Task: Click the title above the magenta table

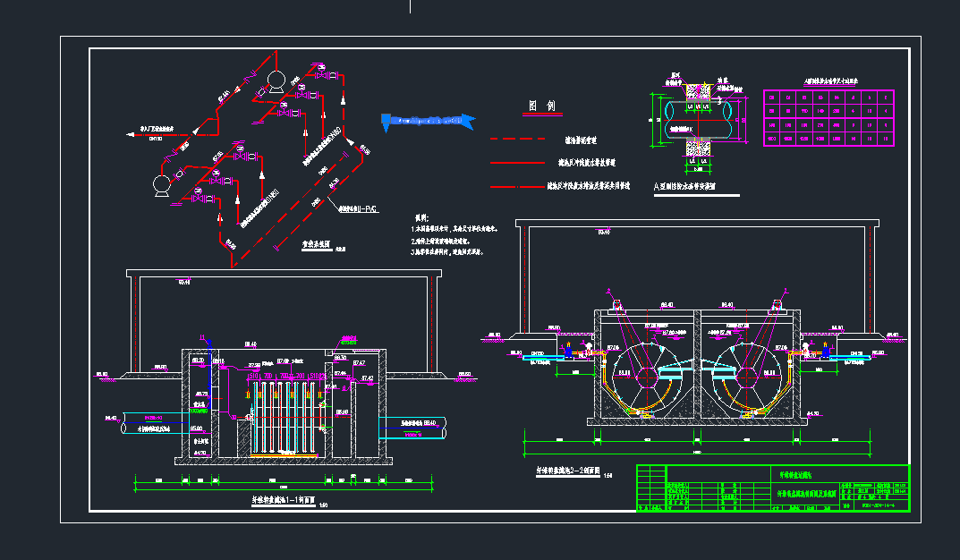Action: coord(831,81)
